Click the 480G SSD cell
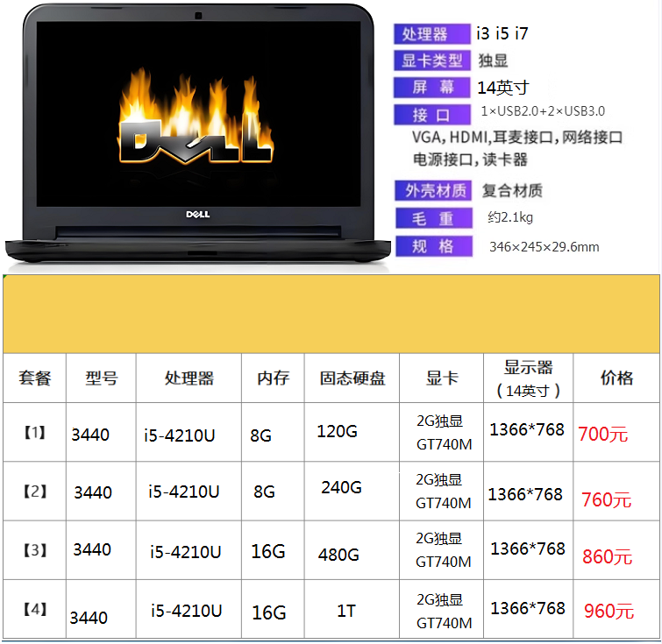The height and width of the screenshot is (644, 662). [338, 555]
